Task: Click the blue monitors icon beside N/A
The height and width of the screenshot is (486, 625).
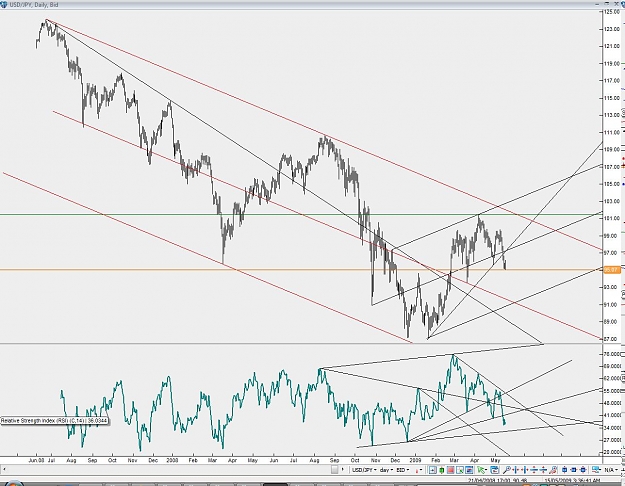Action: point(596,470)
